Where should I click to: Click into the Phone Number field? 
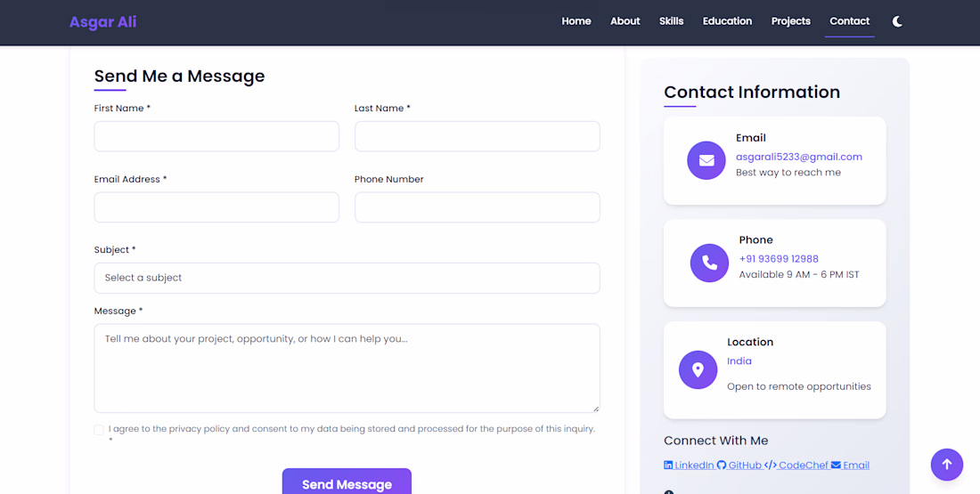(x=478, y=207)
